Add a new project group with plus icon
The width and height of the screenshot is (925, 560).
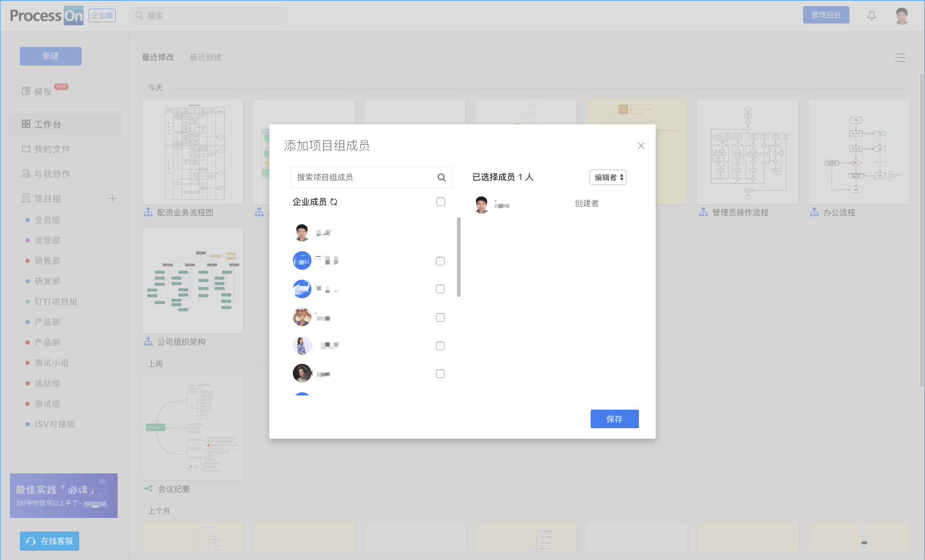tap(112, 199)
